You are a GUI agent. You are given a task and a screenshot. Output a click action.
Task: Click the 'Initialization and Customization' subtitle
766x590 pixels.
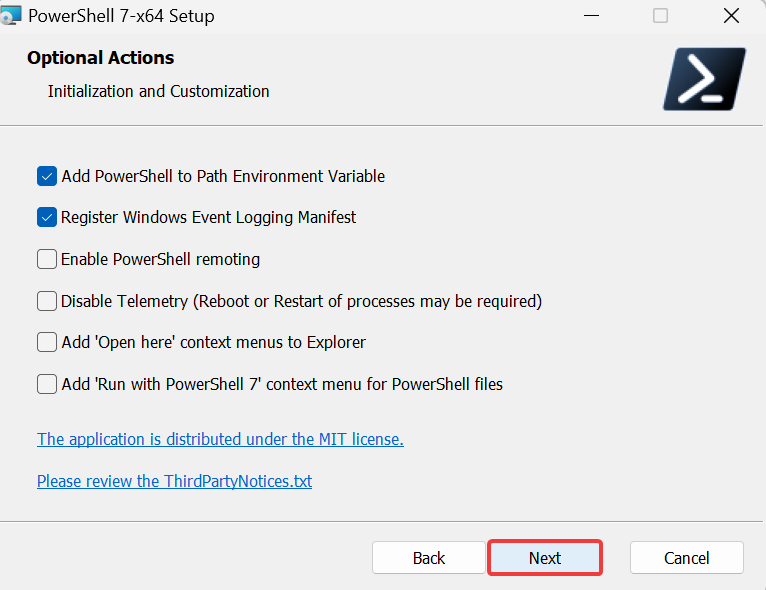[x=158, y=91]
